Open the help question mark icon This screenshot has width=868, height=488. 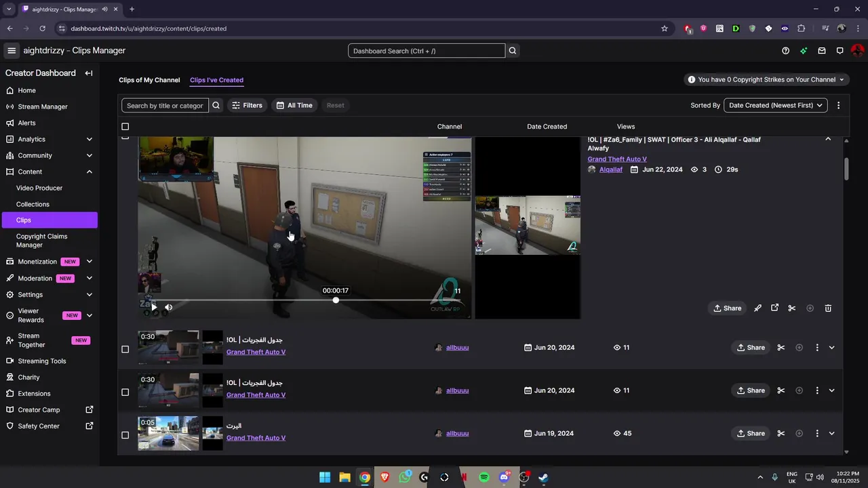[785, 51]
